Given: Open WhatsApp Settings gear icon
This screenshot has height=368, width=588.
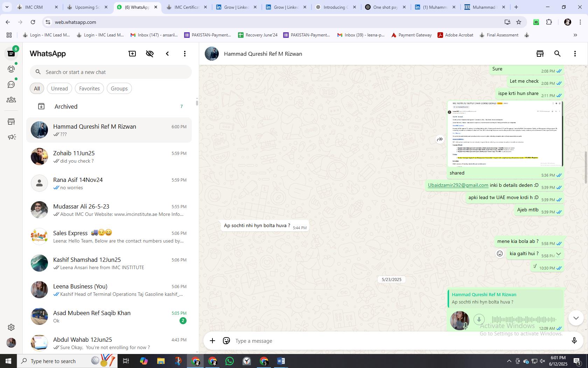Looking at the screenshot, I should [11, 327].
